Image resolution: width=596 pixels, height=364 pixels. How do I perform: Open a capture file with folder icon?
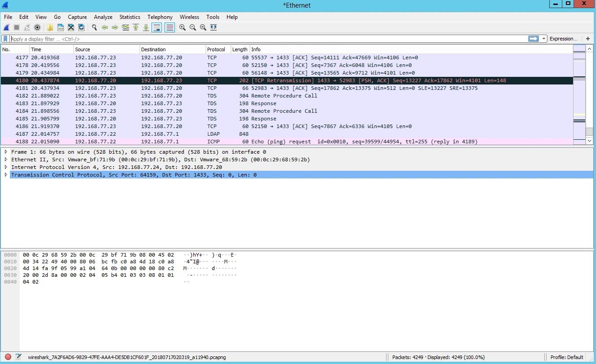50,27
